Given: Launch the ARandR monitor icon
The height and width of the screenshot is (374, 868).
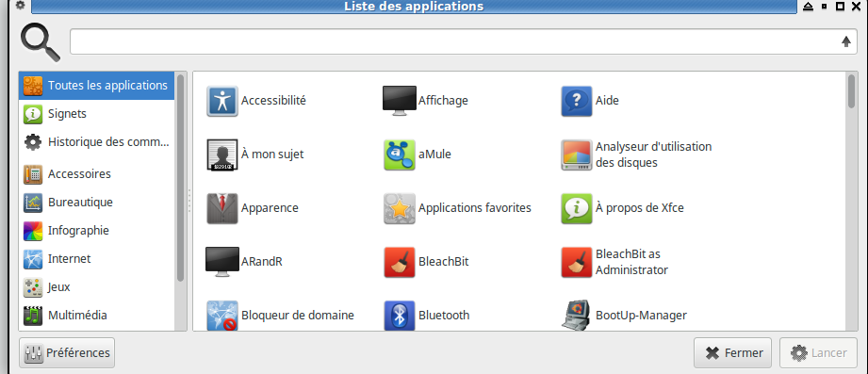Looking at the screenshot, I should 222,262.
